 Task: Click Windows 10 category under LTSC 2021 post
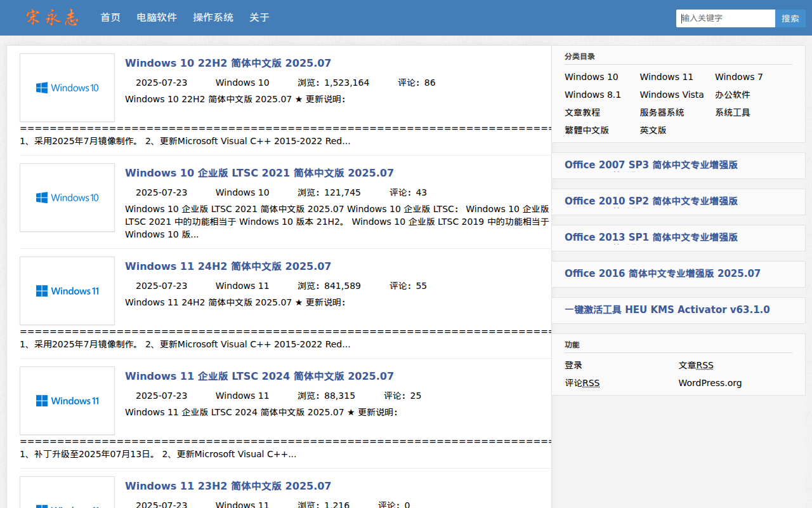tap(242, 192)
